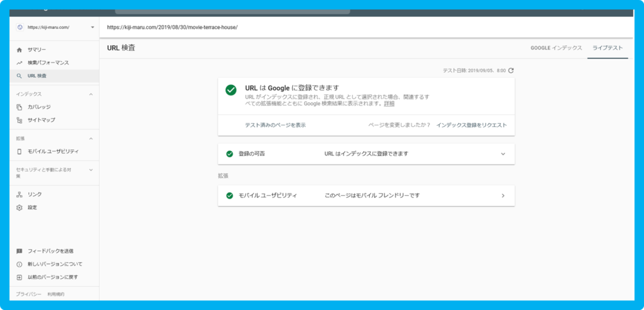Screen dimensions: 644x310
Task: Click the 設定 gear icon
Action: (19, 208)
